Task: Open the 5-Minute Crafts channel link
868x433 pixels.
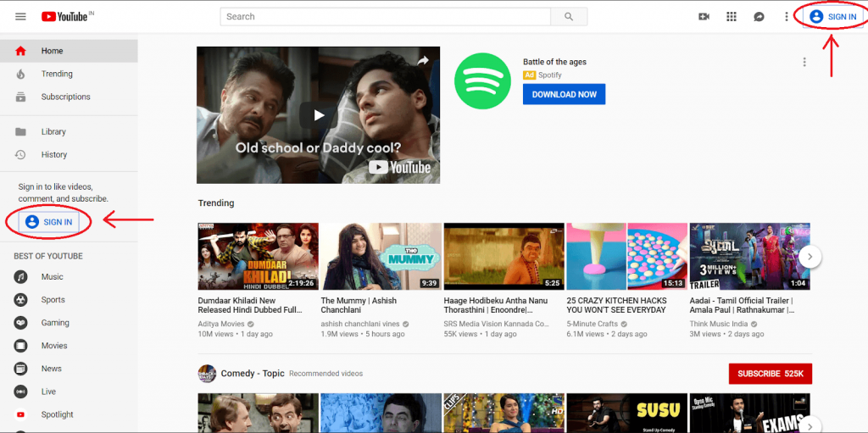Action: tap(593, 324)
